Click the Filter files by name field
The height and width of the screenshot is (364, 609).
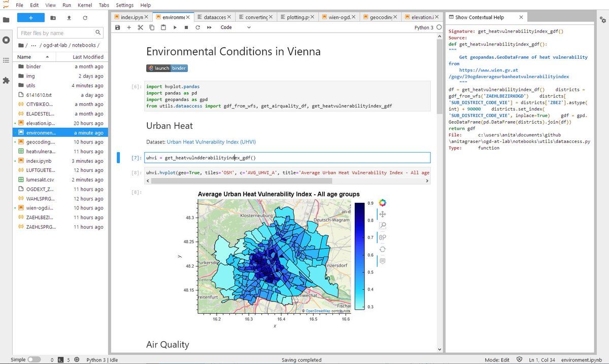point(60,33)
